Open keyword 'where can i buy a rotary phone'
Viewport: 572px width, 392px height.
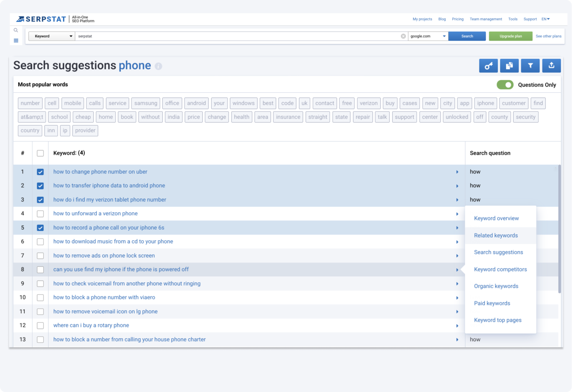pos(91,325)
